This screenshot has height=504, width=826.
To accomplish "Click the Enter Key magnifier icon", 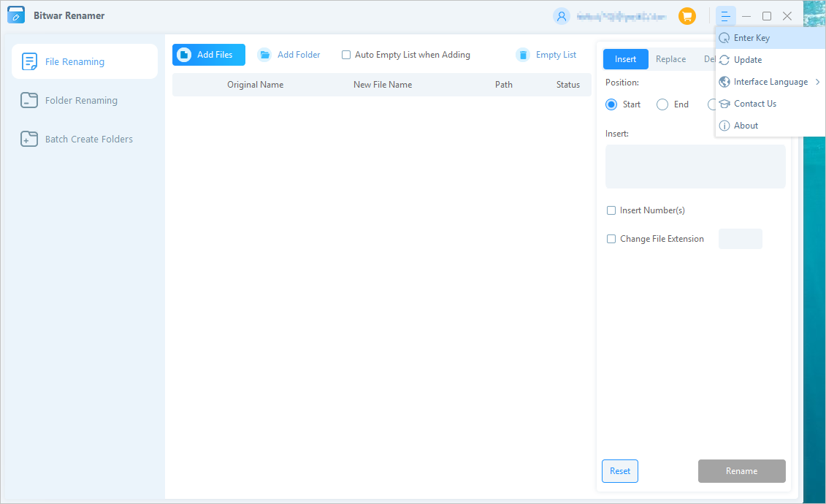I will pos(724,38).
